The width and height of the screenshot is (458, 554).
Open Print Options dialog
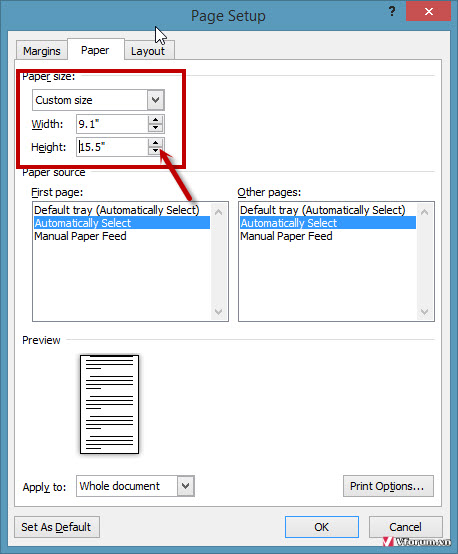coord(388,486)
